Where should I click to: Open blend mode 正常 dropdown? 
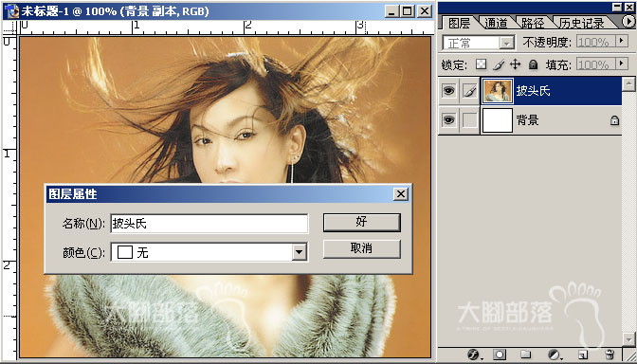tap(506, 43)
